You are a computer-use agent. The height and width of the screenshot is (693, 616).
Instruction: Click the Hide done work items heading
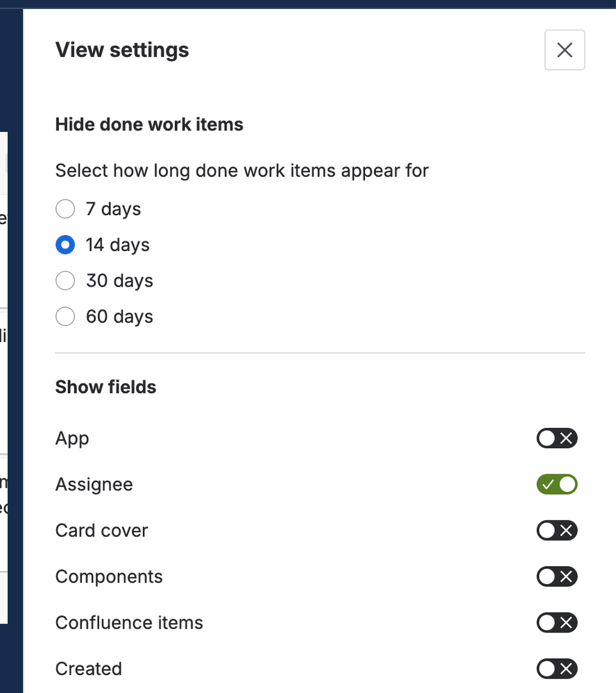[149, 125]
